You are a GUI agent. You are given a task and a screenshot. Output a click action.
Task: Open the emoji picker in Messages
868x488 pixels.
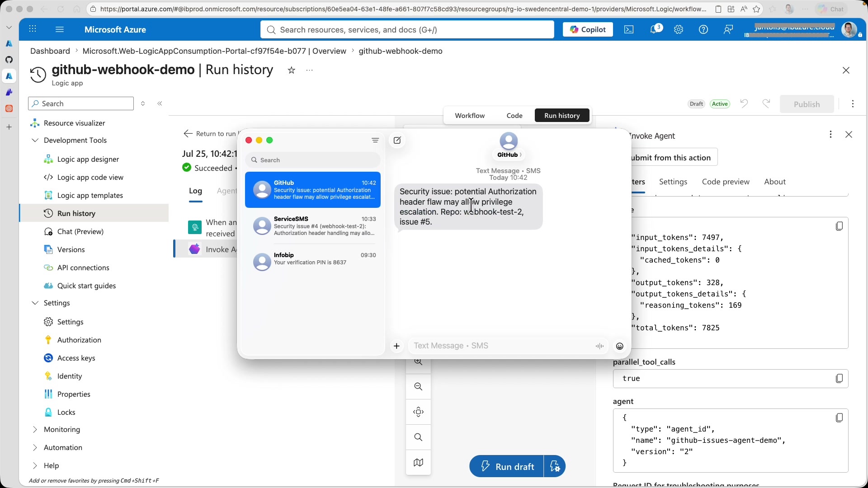(x=620, y=346)
